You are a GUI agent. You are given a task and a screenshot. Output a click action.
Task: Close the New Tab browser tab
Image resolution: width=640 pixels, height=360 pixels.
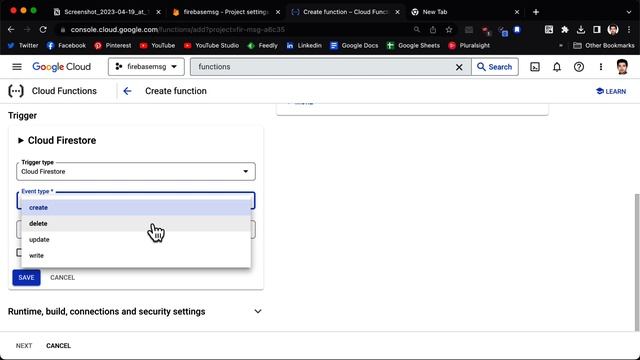[517, 12]
